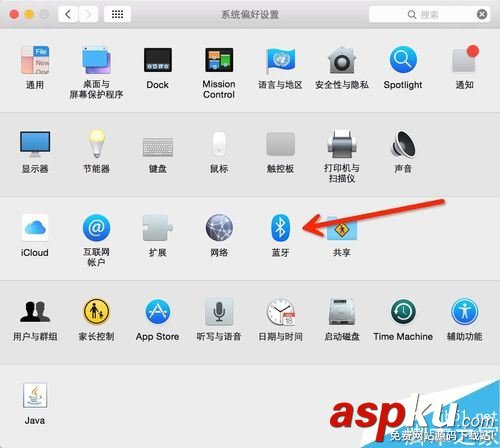
Task: Show all preferences with grid button
Action: pyautogui.click(x=117, y=14)
